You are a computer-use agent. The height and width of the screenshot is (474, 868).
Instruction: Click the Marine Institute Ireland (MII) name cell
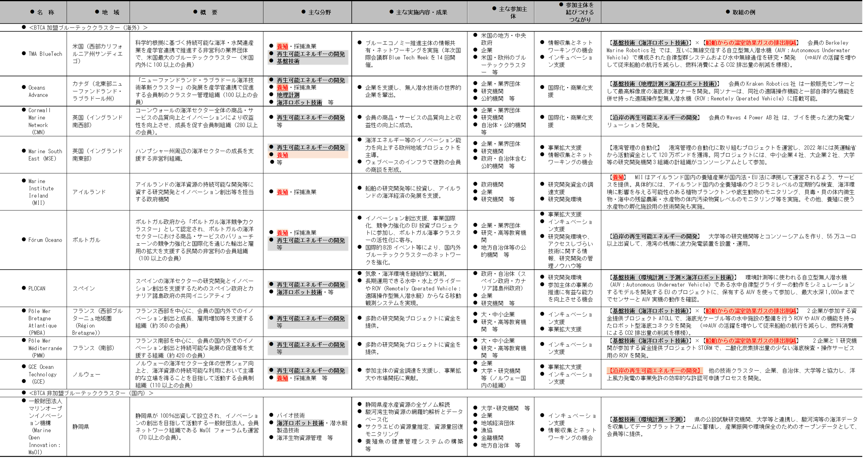[x=33, y=192]
